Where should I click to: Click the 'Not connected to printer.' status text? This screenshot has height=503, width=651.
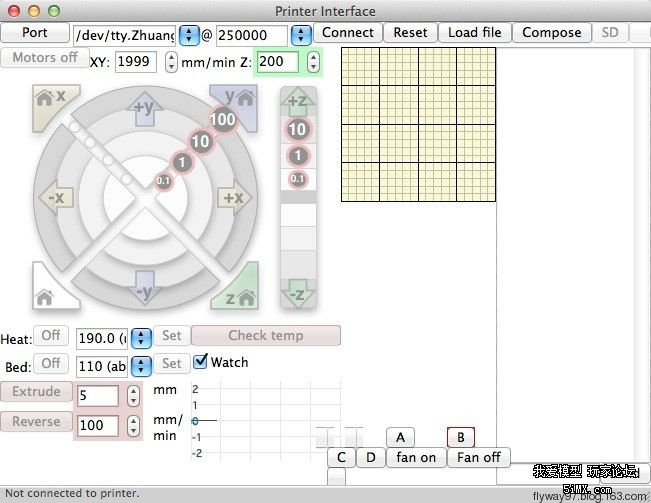pos(72,493)
